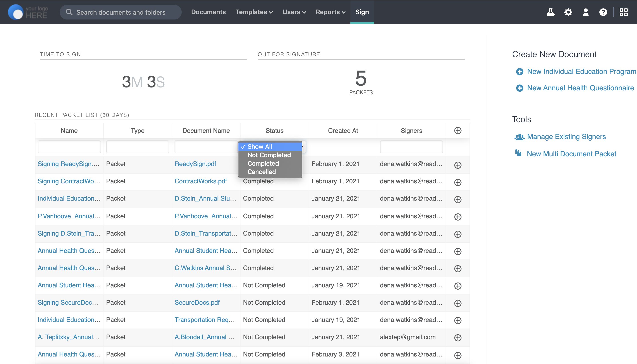Expand row for Transportation Req packet

coord(458,321)
